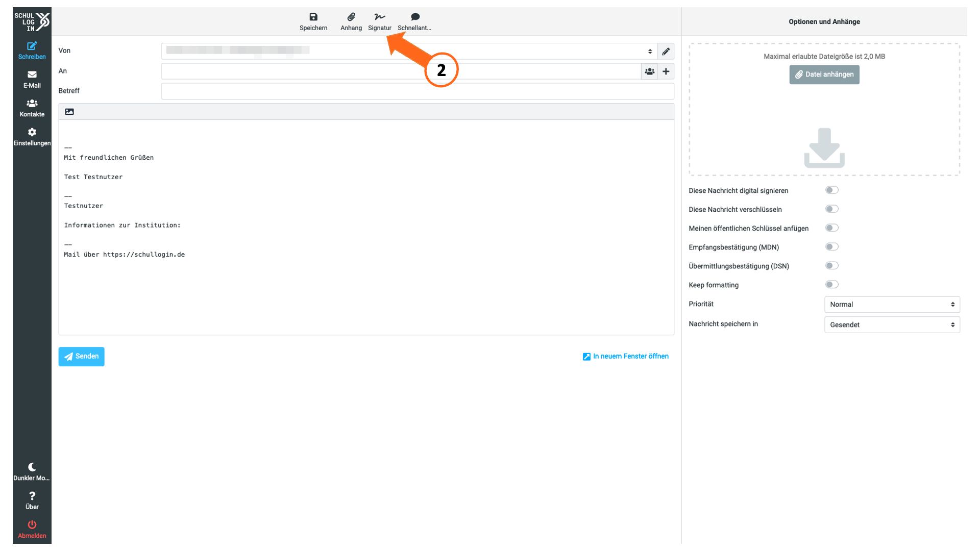The image size is (980, 551).
Task: Click the line 'Informationen zur Institution:'
Action: point(122,225)
